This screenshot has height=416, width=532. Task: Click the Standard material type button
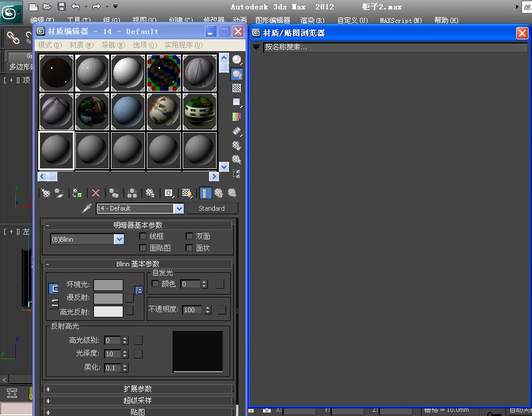click(x=211, y=208)
